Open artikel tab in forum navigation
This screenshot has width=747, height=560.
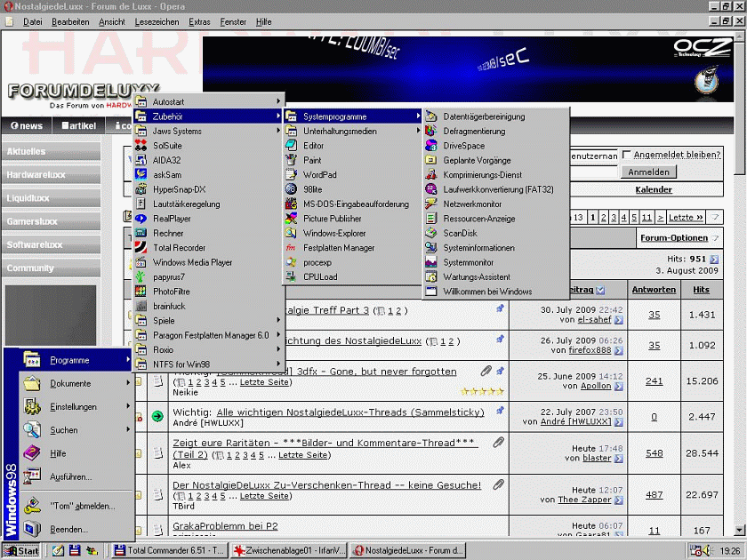(x=79, y=125)
